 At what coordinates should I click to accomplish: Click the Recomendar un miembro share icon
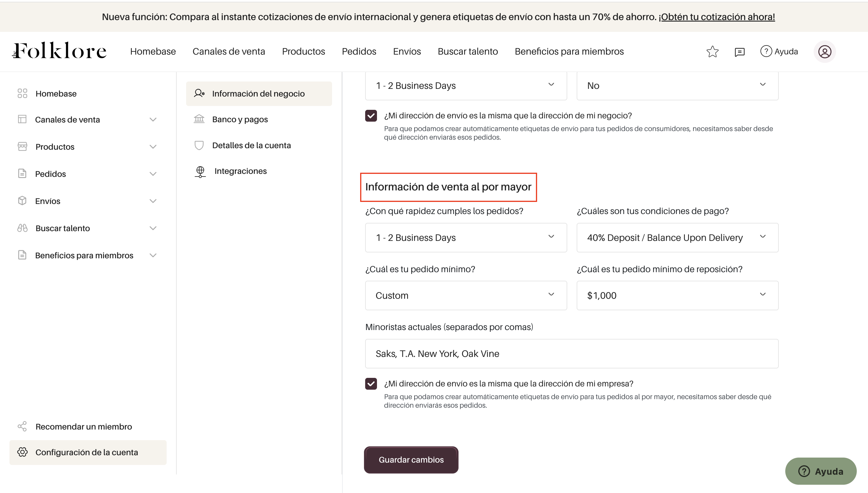coord(22,426)
